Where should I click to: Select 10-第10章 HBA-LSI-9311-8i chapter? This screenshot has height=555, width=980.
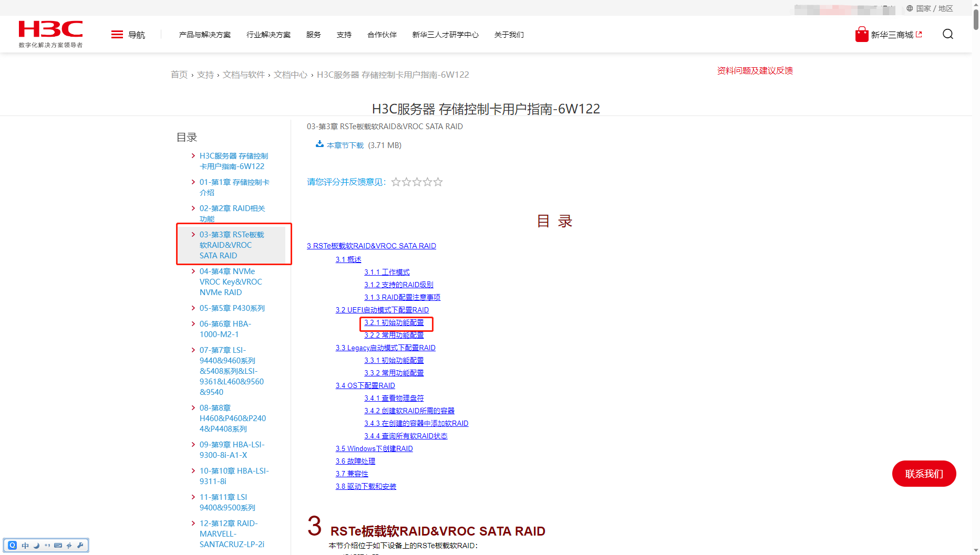(x=234, y=476)
